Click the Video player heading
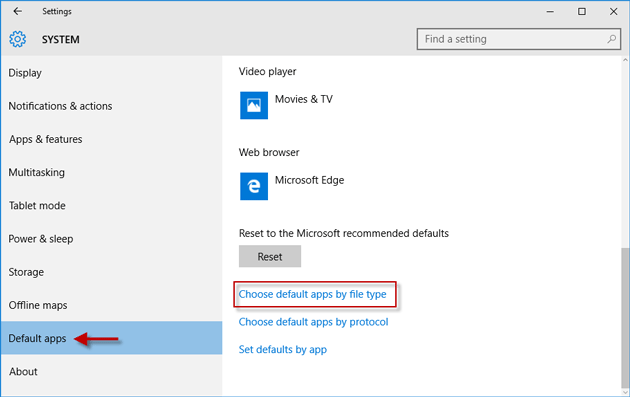The width and height of the screenshot is (630, 397). [x=267, y=72]
